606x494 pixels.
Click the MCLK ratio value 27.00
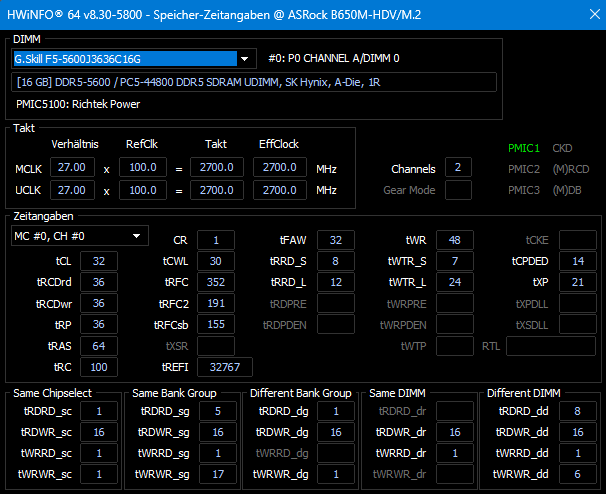[x=72, y=167]
